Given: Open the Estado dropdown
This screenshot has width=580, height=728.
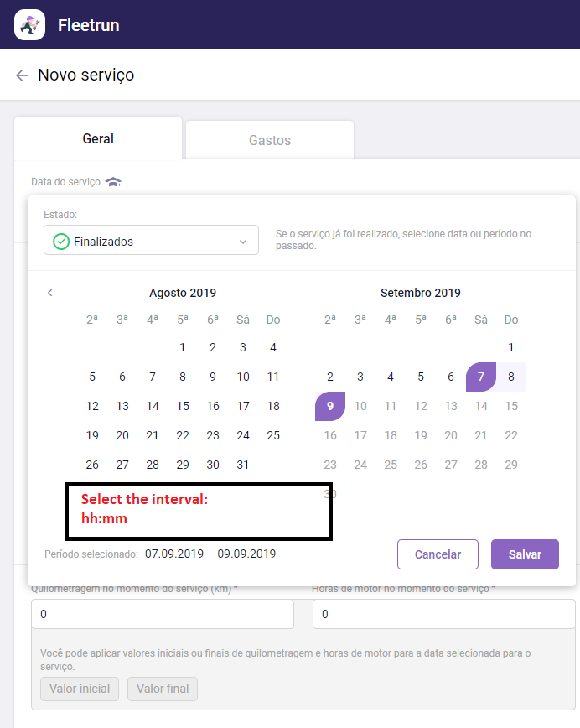Looking at the screenshot, I should click(151, 241).
